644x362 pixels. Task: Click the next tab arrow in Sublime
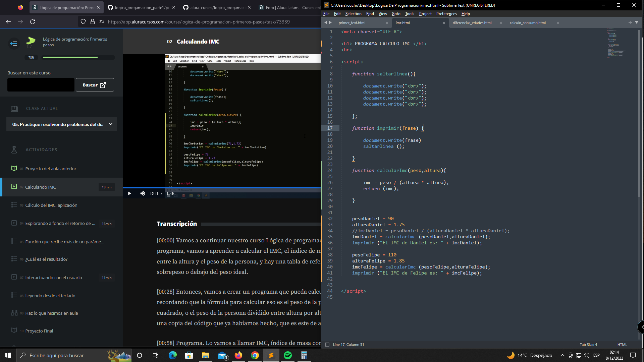[330, 22]
